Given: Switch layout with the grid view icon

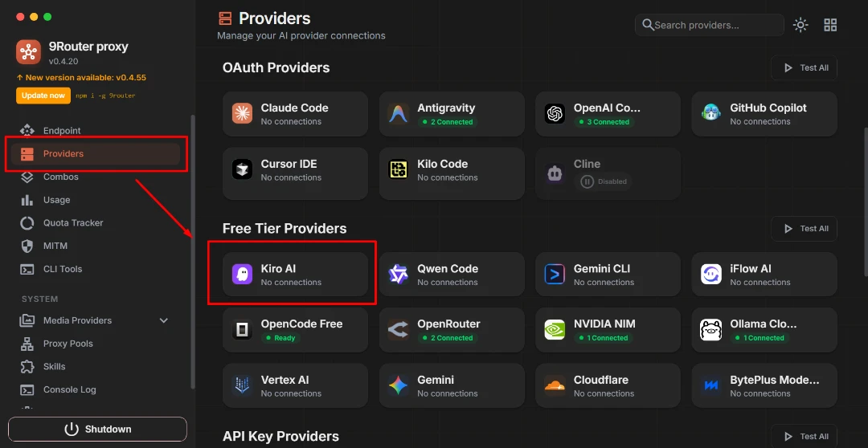Looking at the screenshot, I should [x=830, y=25].
